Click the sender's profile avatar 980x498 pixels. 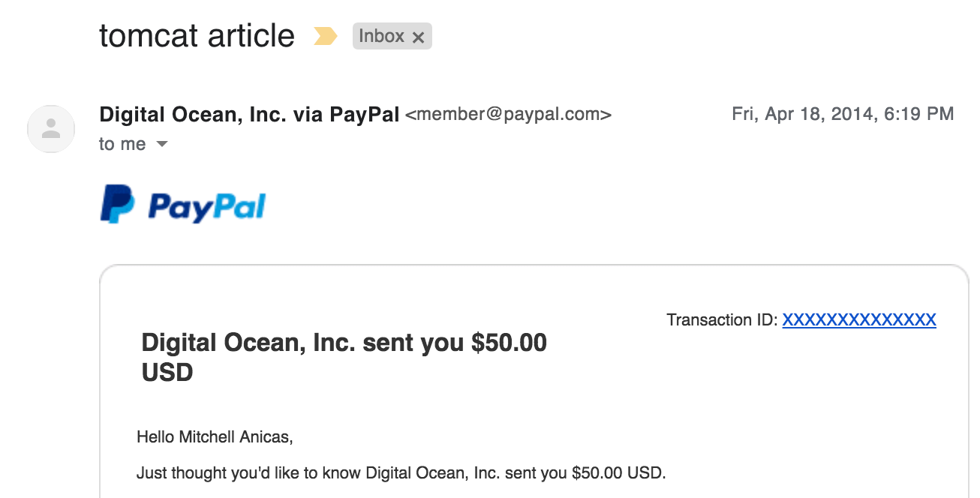pos(51,129)
